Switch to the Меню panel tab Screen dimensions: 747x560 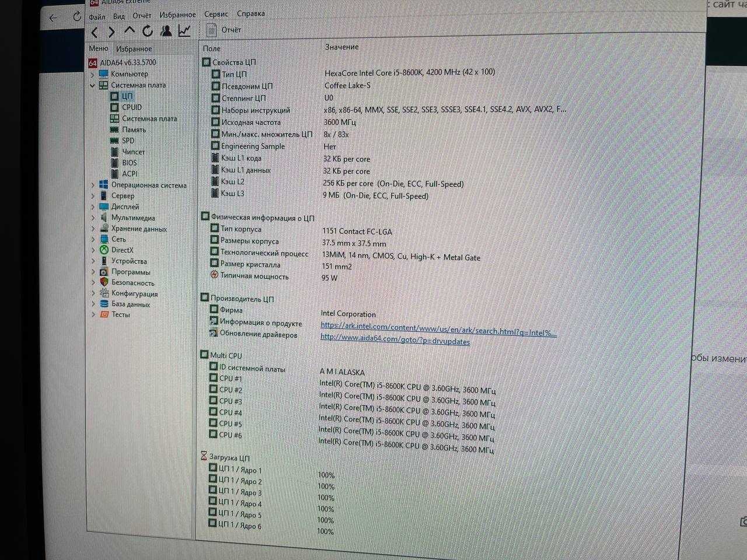[x=98, y=48]
